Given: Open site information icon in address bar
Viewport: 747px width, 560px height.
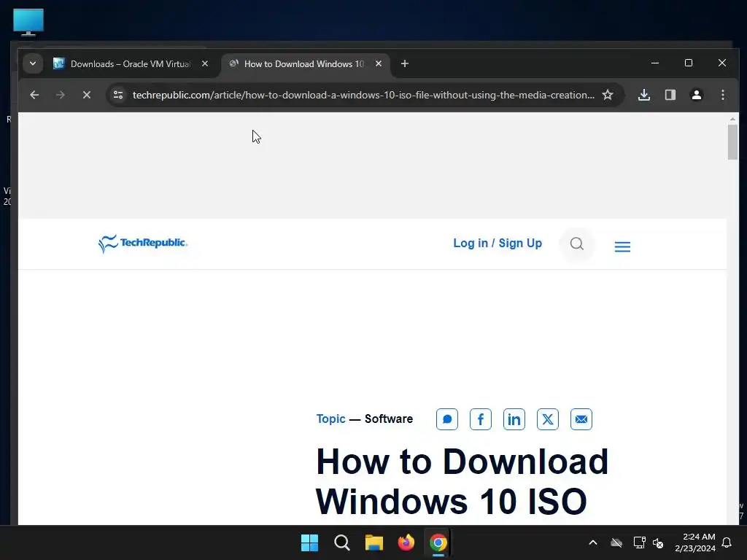Looking at the screenshot, I should [118, 95].
